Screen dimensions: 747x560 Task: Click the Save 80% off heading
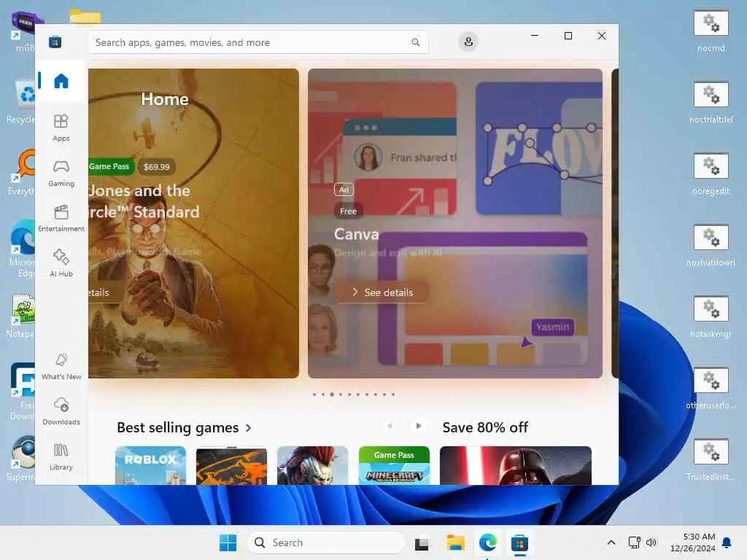[x=485, y=427]
